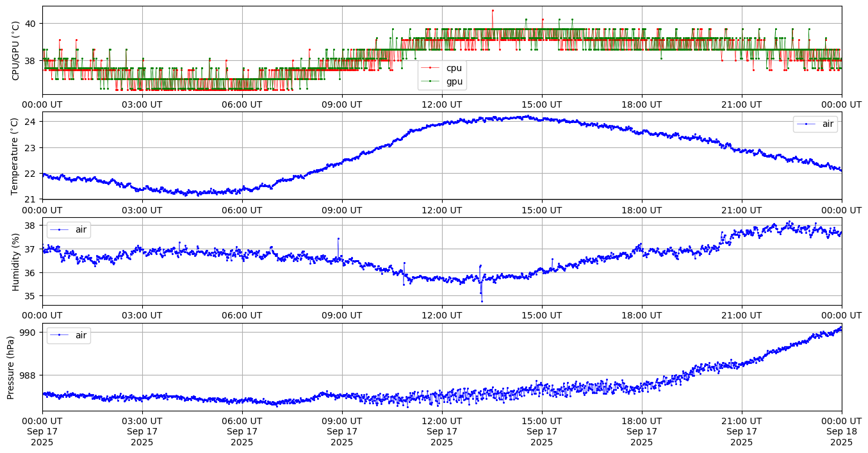Screen dimensions: 868x453
Task: Click the "15:00 UT Sep 17 2025" time label
Action: [x=542, y=431]
